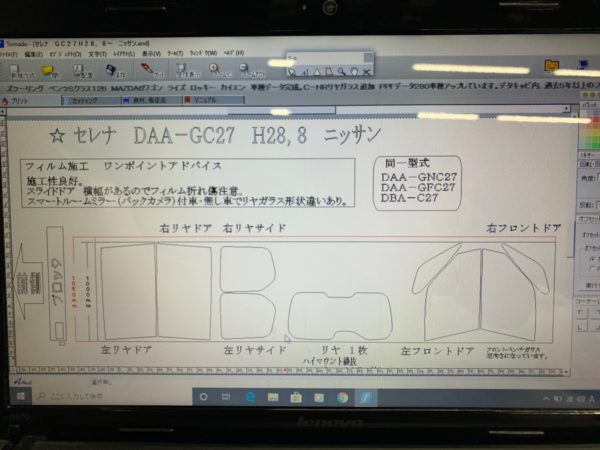Image resolution: width=600 pixels, height=450 pixels.
Task: Click the 左フロントドア label
Action: coord(437,351)
